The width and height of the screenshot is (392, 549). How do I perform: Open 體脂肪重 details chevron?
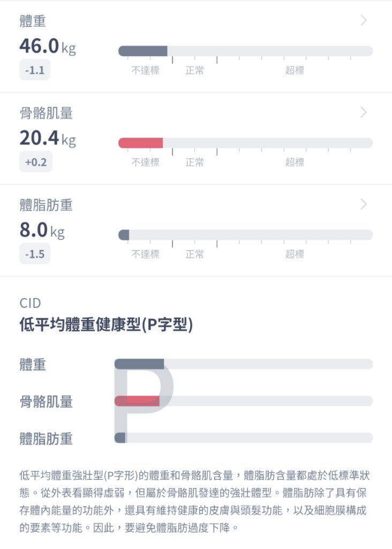363,204
